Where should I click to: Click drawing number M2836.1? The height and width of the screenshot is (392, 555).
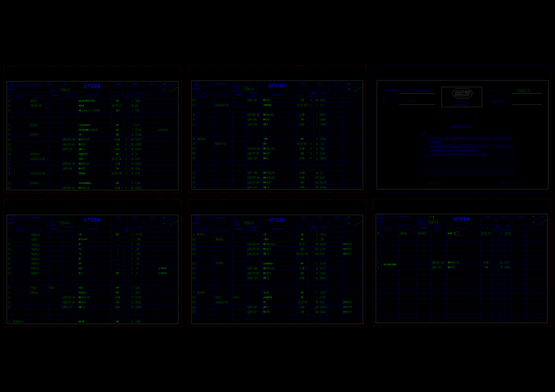220,239
